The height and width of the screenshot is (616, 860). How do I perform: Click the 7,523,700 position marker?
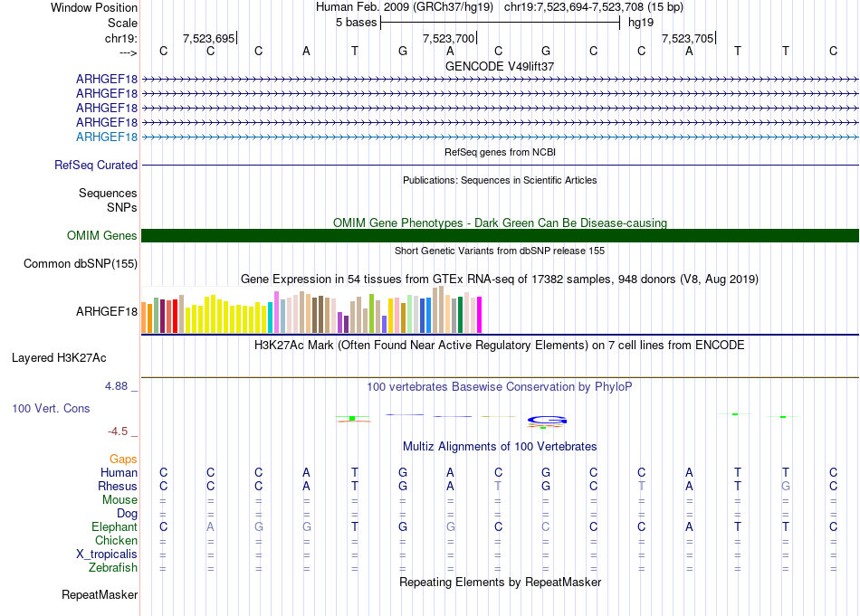[x=448, y=38]
